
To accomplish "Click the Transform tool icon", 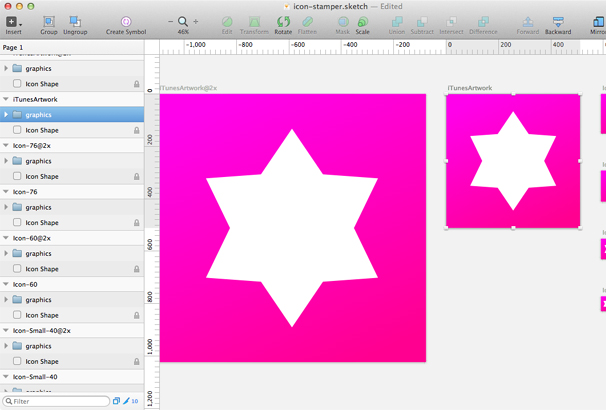I will pyautogui.click(x=254, y=22).
